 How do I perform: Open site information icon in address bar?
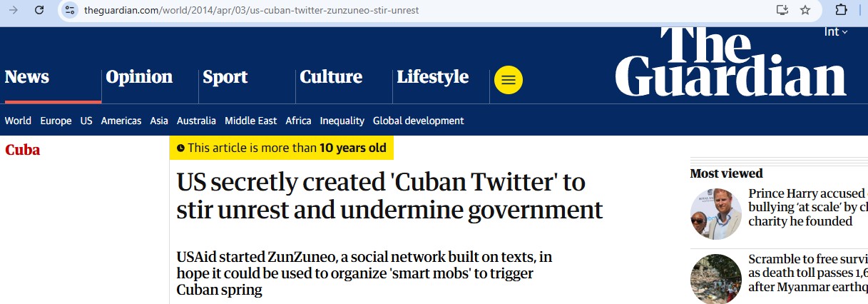[x=69, y=10]
